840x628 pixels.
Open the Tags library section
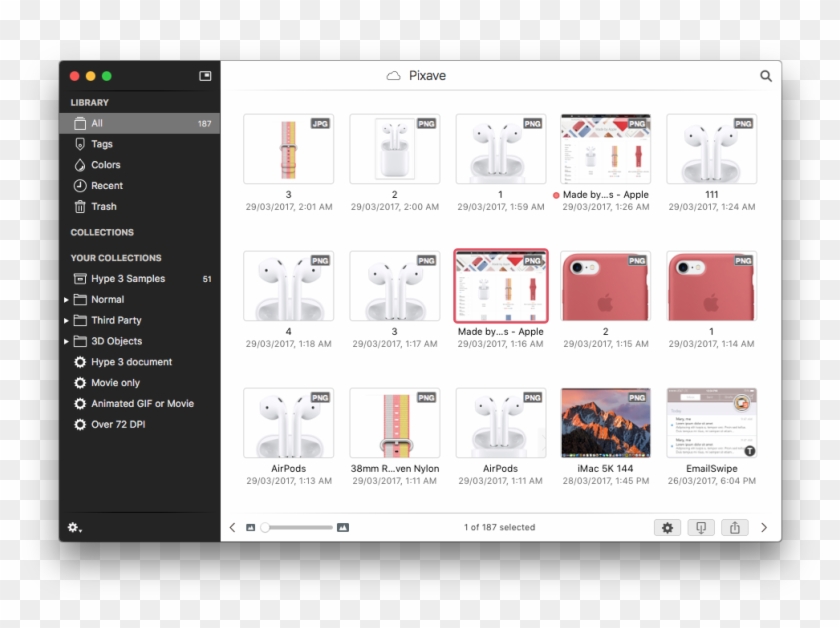[101, 144]
